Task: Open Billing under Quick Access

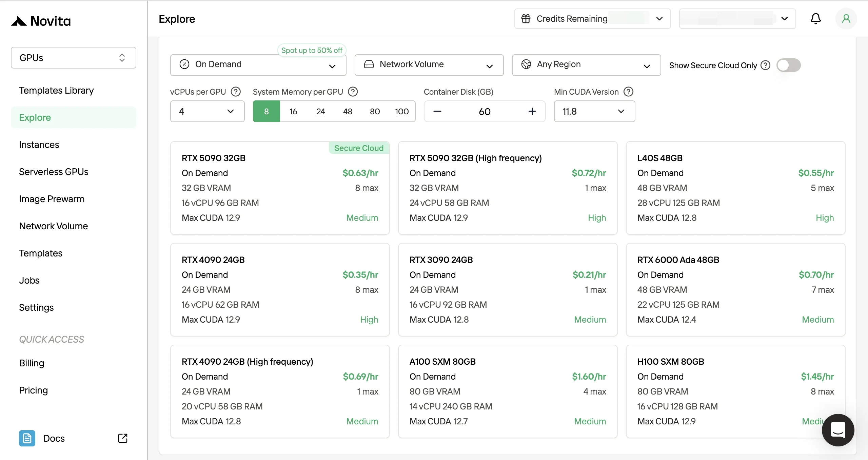Action: [x=74, y=363]
